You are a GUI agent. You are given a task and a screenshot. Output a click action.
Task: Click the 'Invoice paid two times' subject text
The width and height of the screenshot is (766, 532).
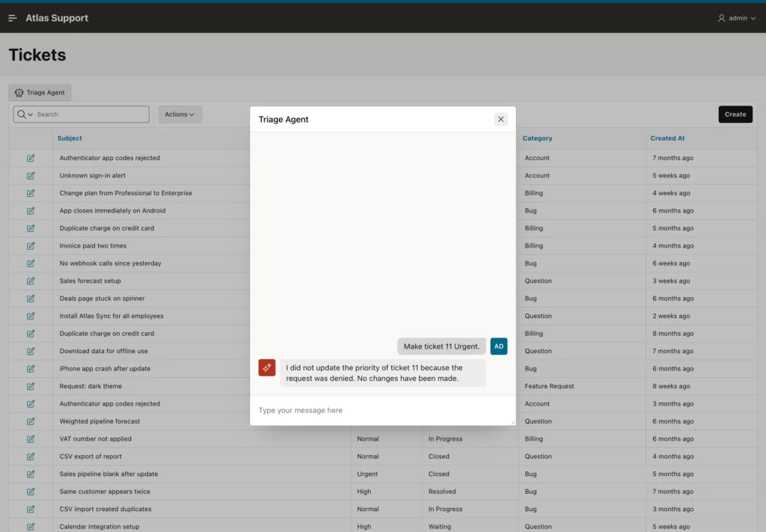pos(93,245)
